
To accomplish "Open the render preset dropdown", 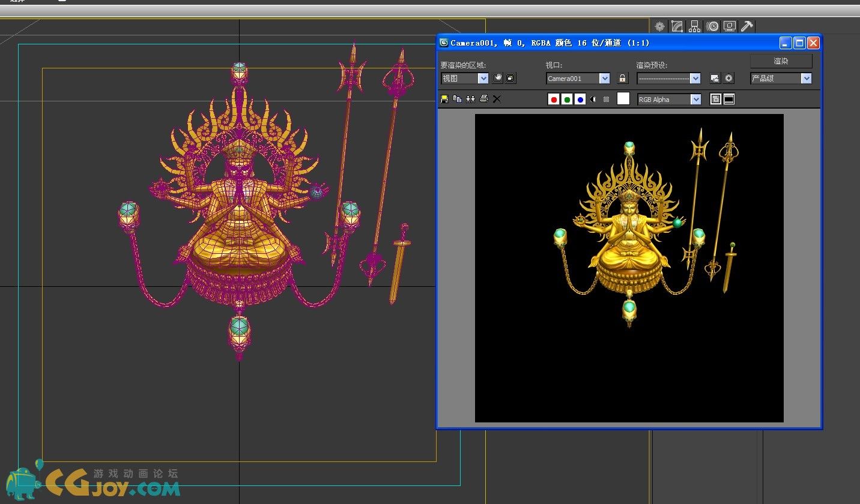I will click(x=668, y=78).
